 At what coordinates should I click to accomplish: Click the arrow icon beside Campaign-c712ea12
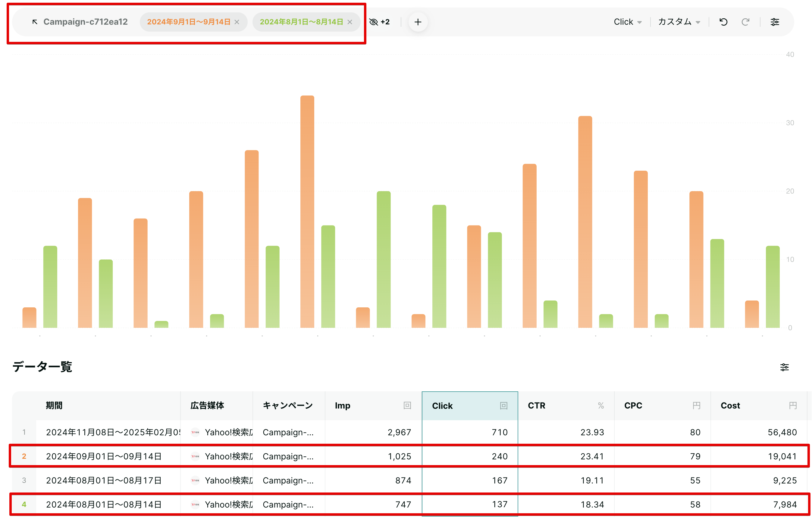[x=34, y=22]
